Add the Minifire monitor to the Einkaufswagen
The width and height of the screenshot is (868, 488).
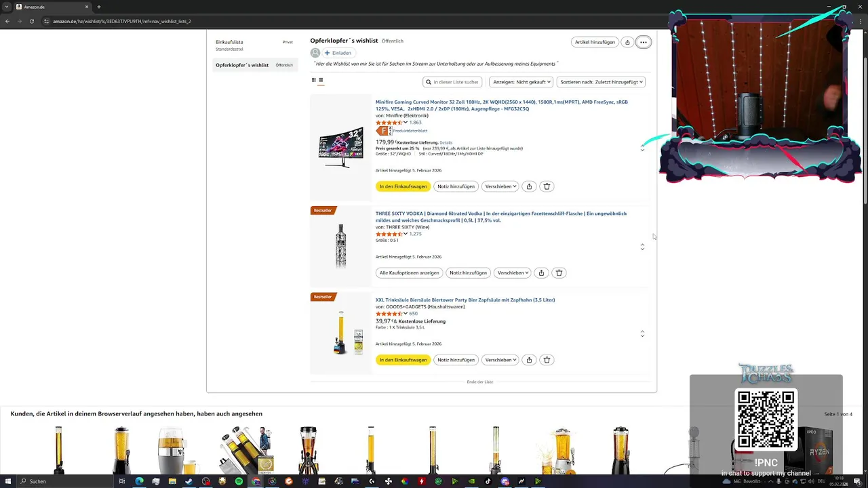[x=403, y=186]
